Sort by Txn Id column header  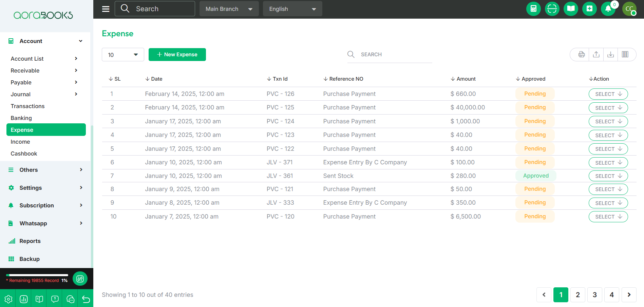(277, 79)
